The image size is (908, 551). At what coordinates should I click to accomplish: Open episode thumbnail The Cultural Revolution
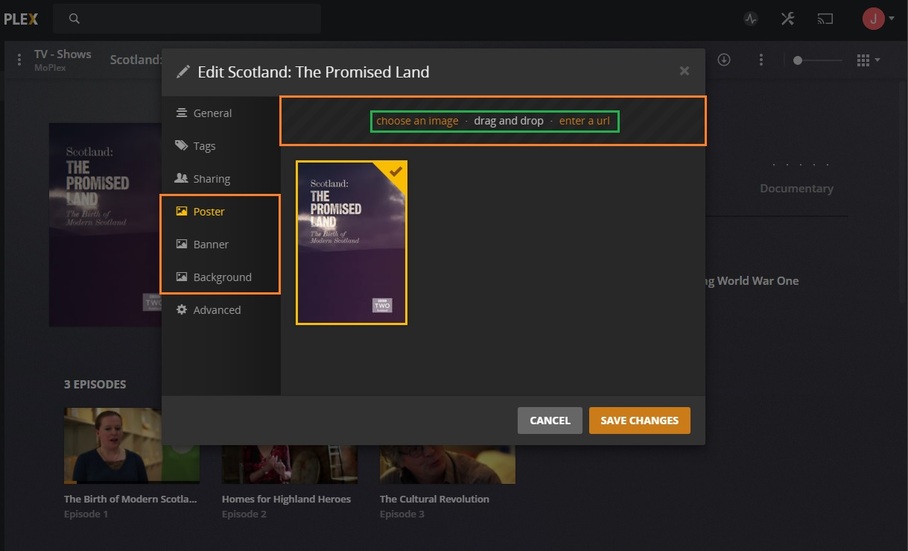[447, 464]
